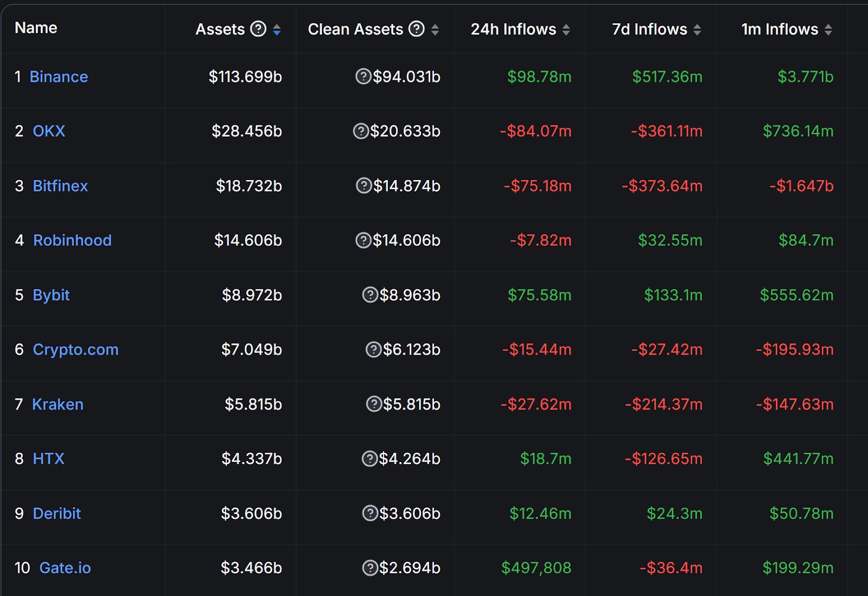Click the 1m Inflows header label

(780, 29)
